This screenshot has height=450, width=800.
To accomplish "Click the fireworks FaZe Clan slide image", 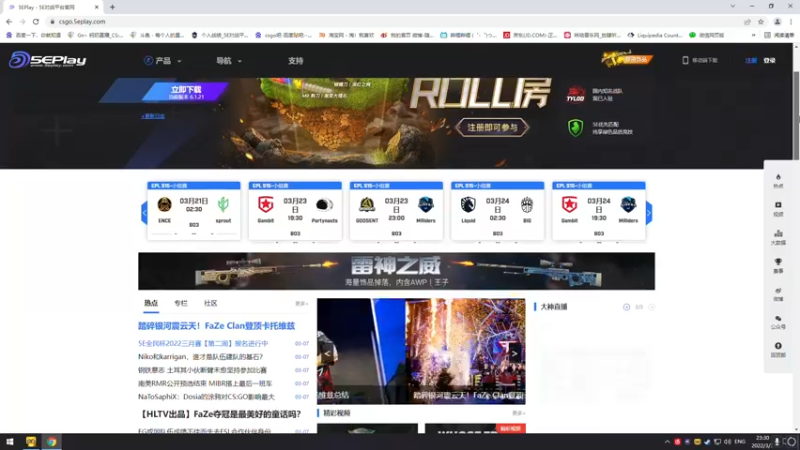I will [465, 351].
